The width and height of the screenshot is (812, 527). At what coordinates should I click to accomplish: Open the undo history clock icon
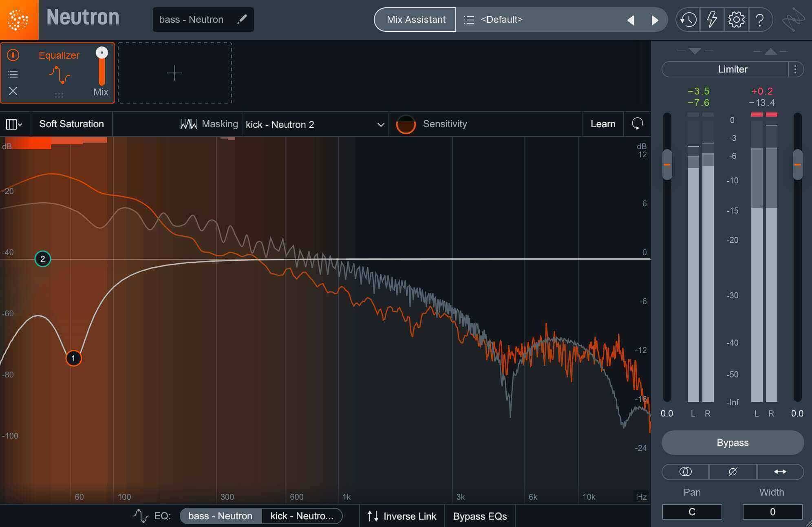688,20
